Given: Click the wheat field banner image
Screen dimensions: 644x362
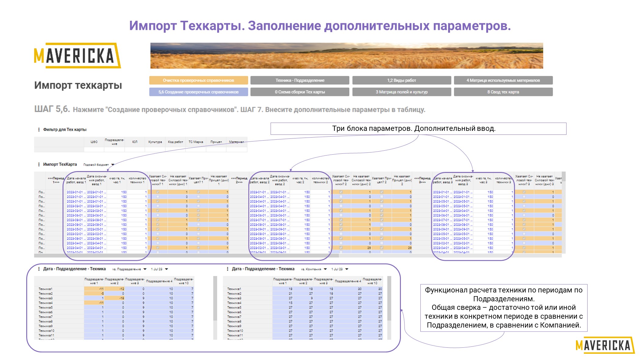Looking at the screenshot, I should pyautogui.click(x=347, y=56).
